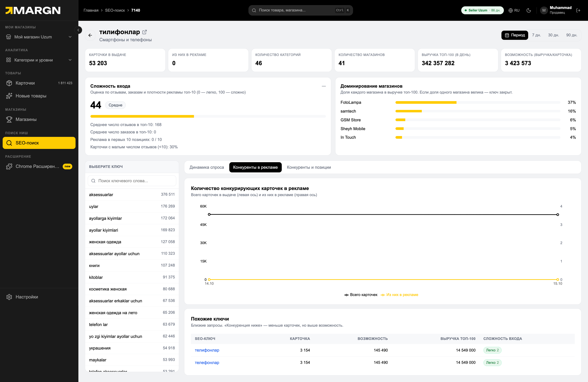The height and width of the screenshot is (382, 588).
Task: Select the maykalar keyword row
Action: click(x=132, y=360)
